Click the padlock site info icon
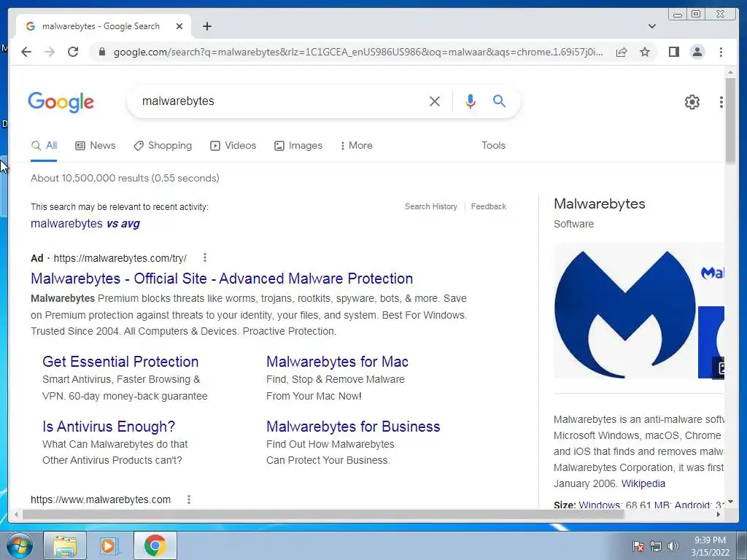 (x=101, y=52)
